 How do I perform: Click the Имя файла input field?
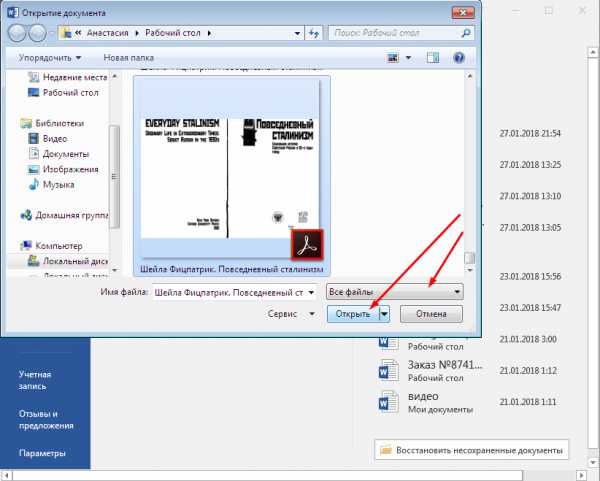pyautogui.click(x=236, y=291)
